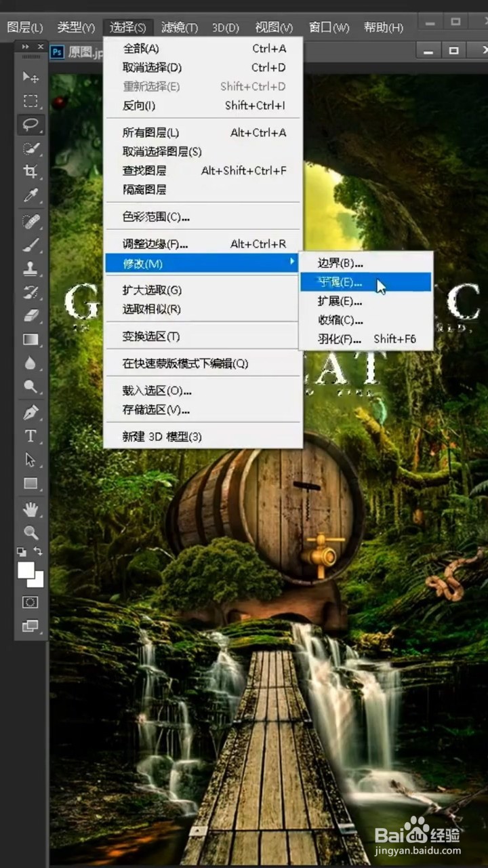
Task: Choose 查找图层 menu item
Action: click(x=203, y=171)
